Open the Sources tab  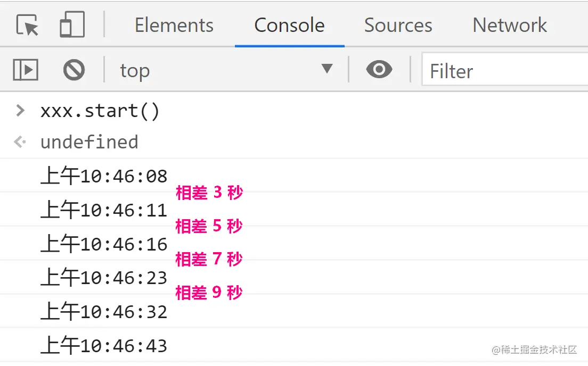[398, 25]
